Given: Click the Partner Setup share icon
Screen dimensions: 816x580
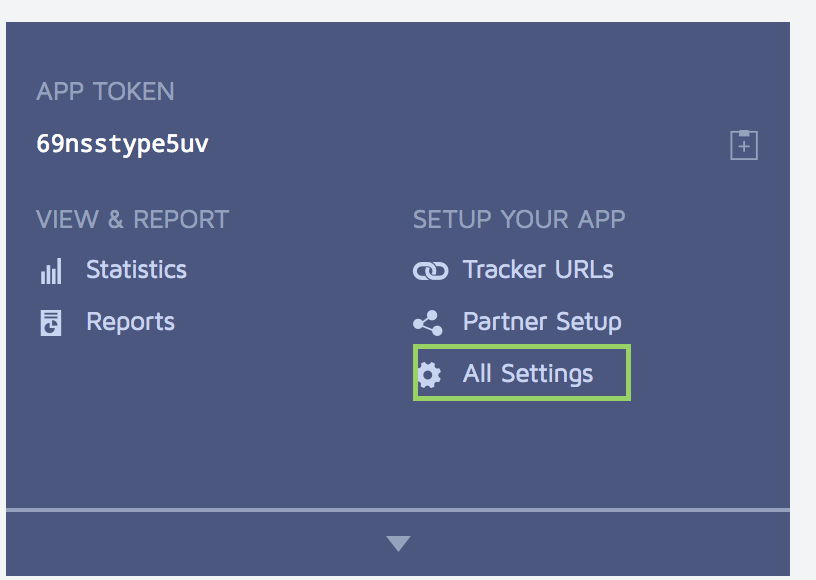Looking at the screenshot, I should 428,323.
